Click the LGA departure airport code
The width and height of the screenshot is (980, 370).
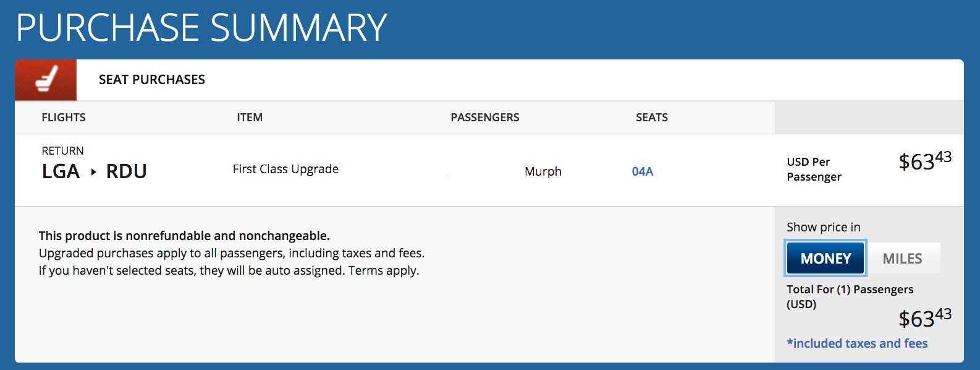coord(61,171)
